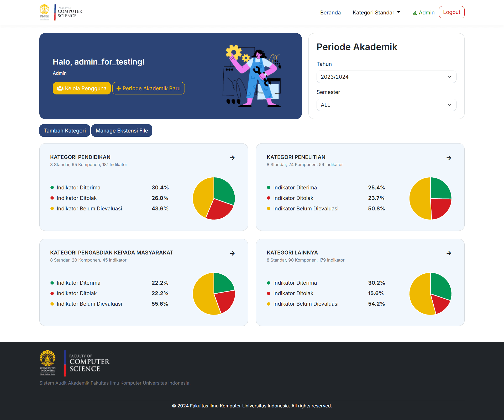
Task: Click the Kategori Pendidikan pie chart
Action: [x=214, y=198]
